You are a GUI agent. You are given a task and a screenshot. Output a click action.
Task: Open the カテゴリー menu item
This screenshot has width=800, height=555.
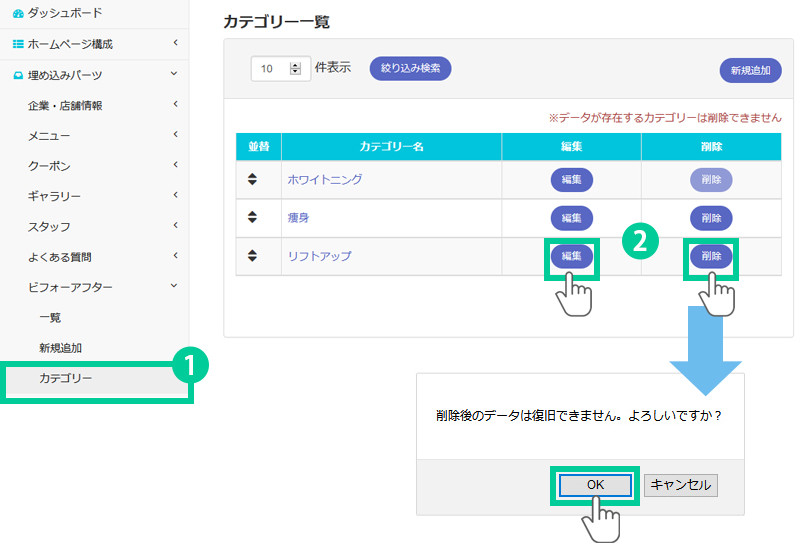tap(65, 378)
